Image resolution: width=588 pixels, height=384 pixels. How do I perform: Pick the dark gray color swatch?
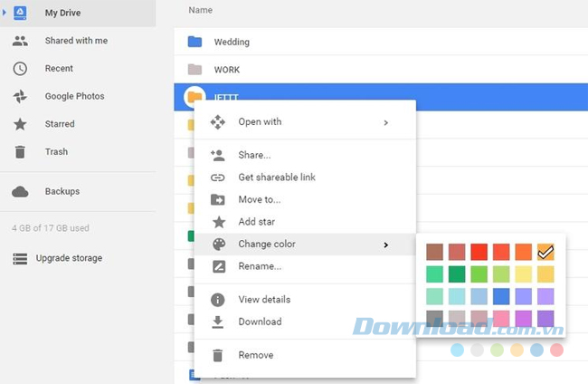(x=434, y=318)
